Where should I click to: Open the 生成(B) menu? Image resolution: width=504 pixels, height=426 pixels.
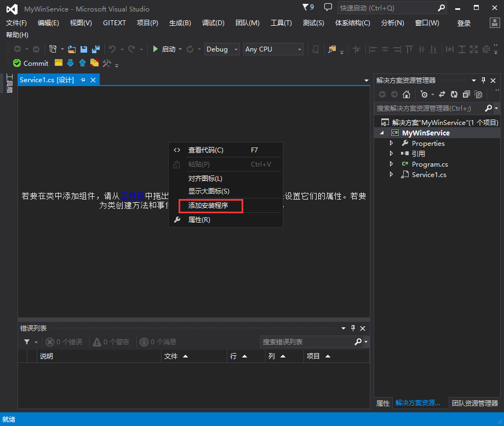(x=180, y=23)
